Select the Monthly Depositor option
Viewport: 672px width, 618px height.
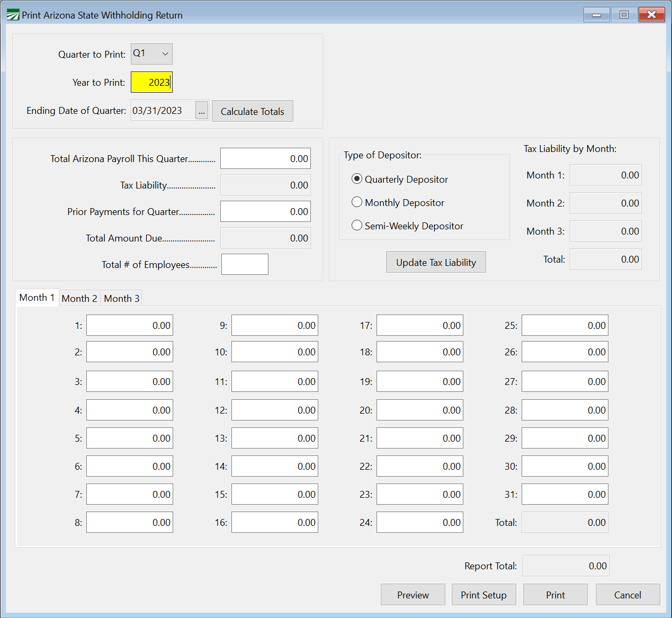point(357,202)
